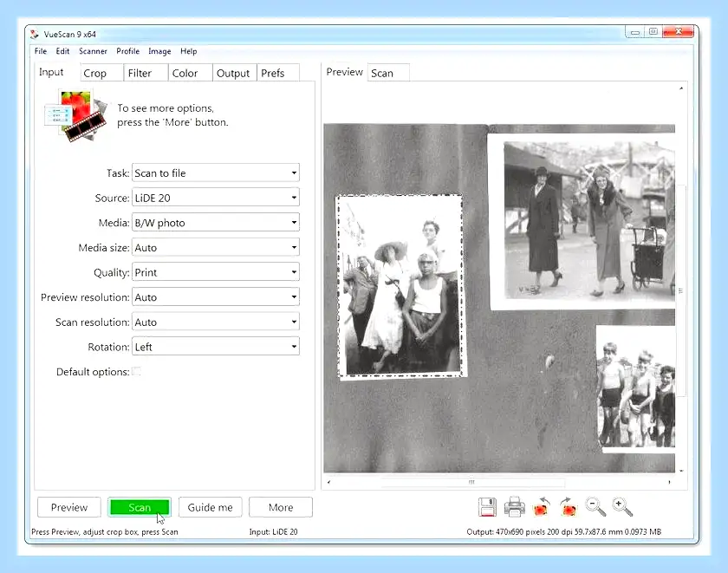
Task: Open the Edit menu
Action: coord(62,51)
